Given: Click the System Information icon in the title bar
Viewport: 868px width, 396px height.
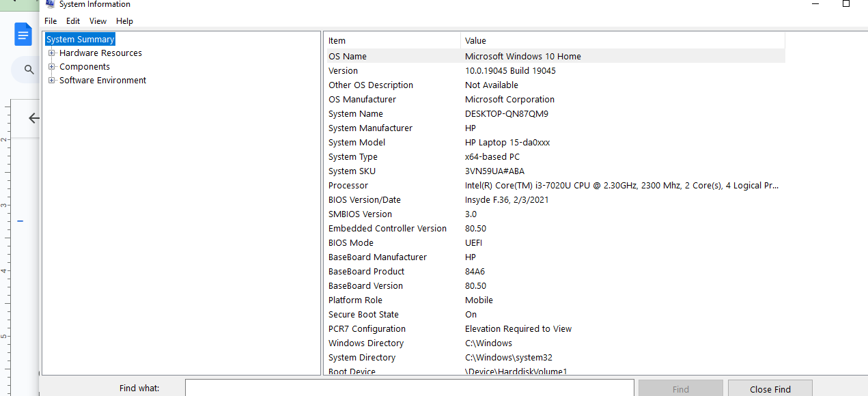Looking at the screenshot, I should (x=50, y=4).
